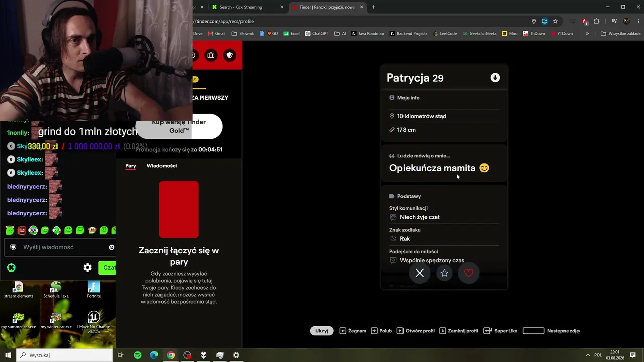
Task: Click the tinder.com address bar URL
Action: pos(224,21)
